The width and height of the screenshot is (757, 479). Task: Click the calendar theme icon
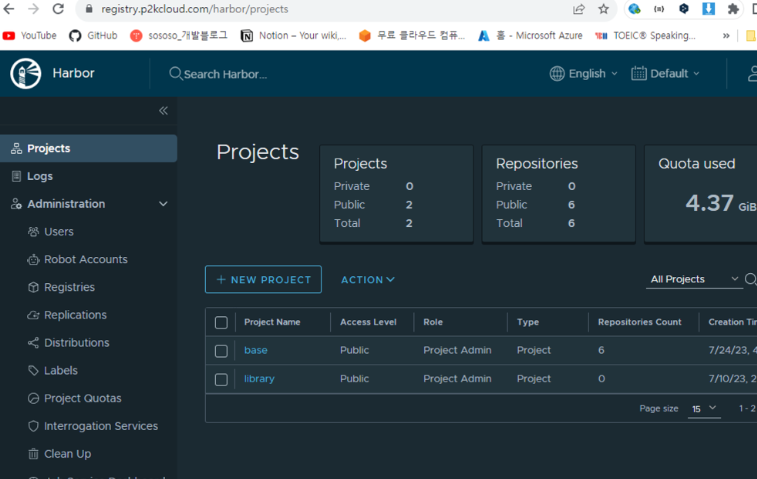(638, 73)
